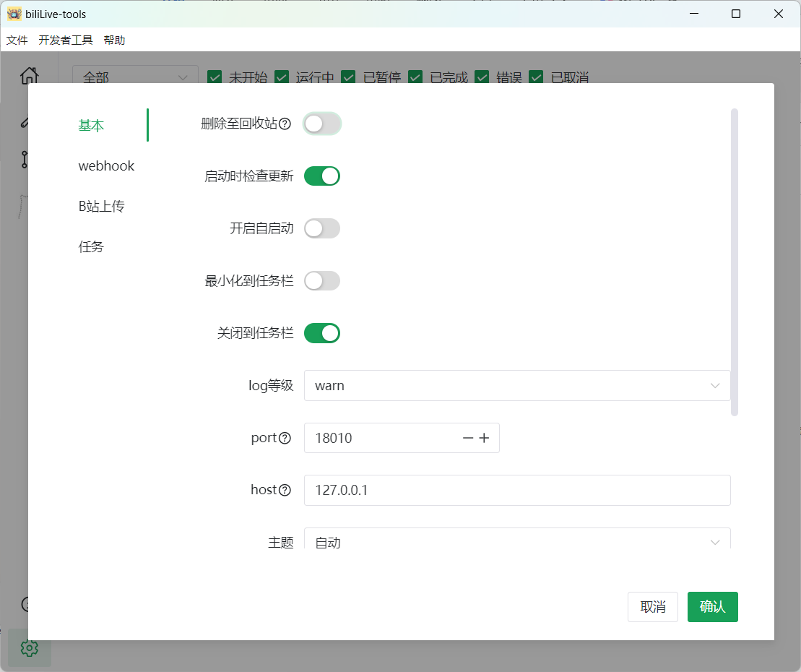Screen dimensions: 801x672
Task: Open settings via the gear icon
Action: 29,648
